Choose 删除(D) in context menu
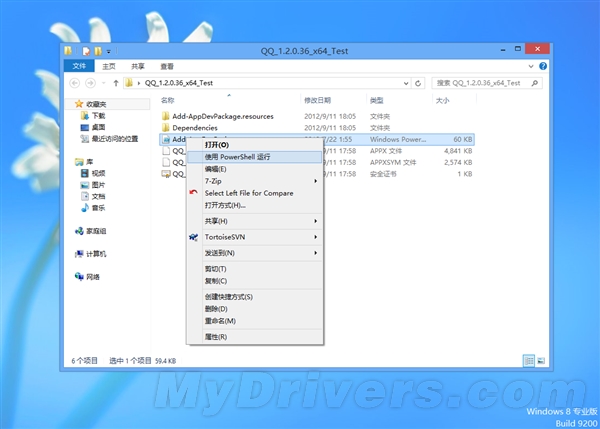The width and height of the screenshot is (600, 429). pyautogui.click(x=255, y=309)
